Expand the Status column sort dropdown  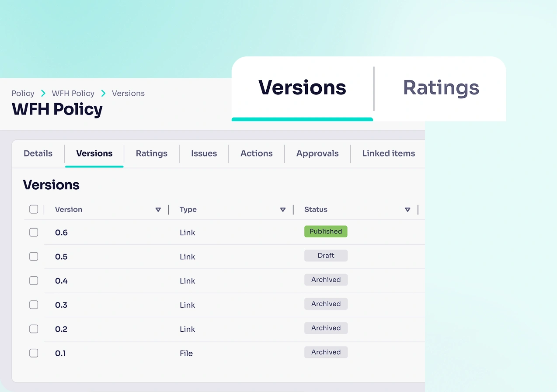click(407, 209)
